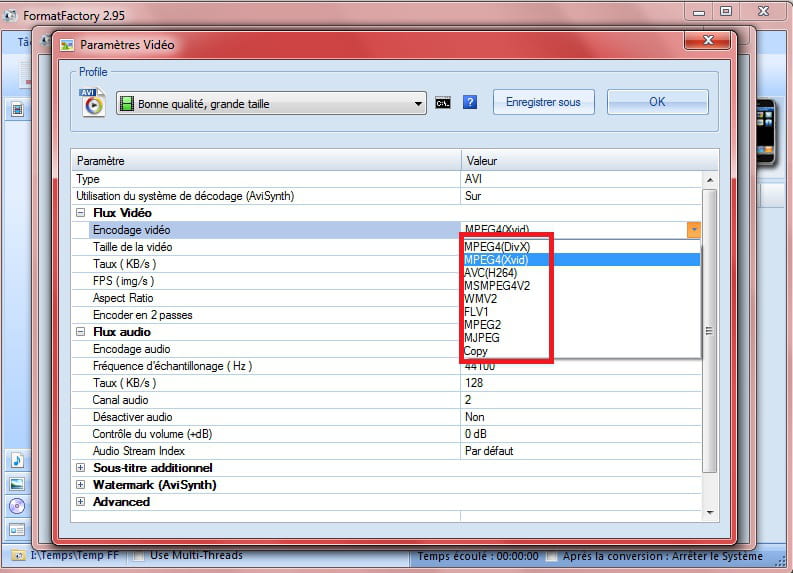Expand the Watermark (AviSynth) section
The image size is (793, 573).
click(x=80, y=484)
